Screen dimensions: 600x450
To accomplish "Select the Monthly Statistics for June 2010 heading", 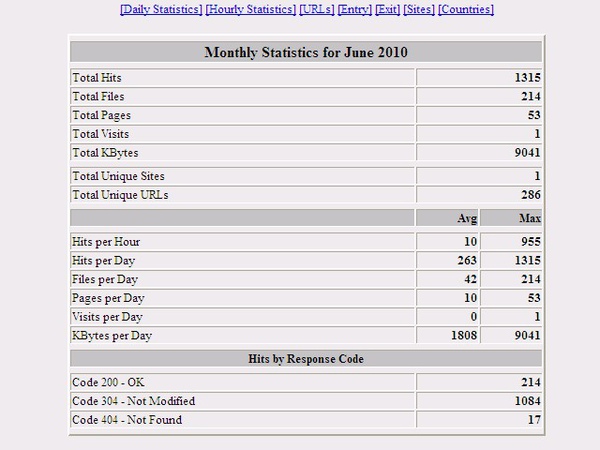I will tap(306, 52).
